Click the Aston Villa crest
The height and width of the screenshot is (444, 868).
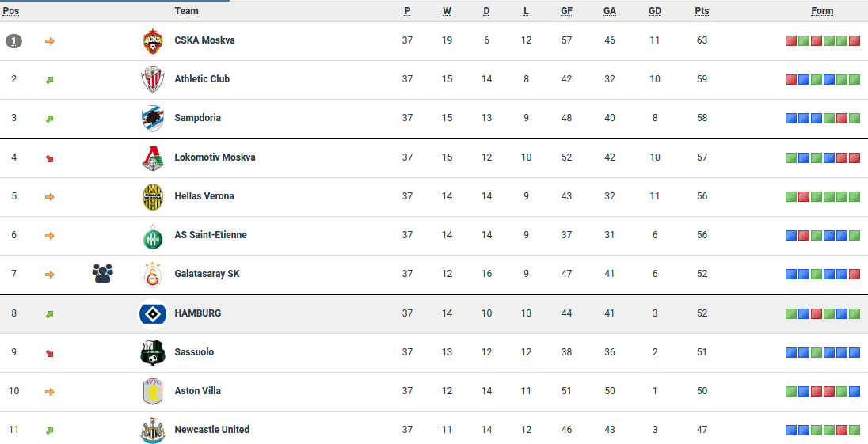(x=152, y=392)
